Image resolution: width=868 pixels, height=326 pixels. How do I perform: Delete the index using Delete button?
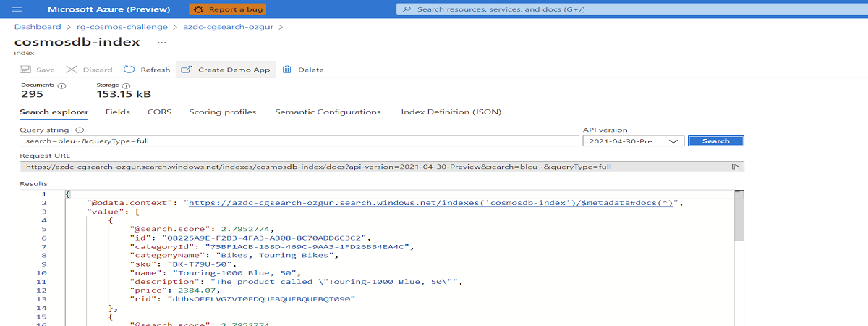[x=302, y=70]
